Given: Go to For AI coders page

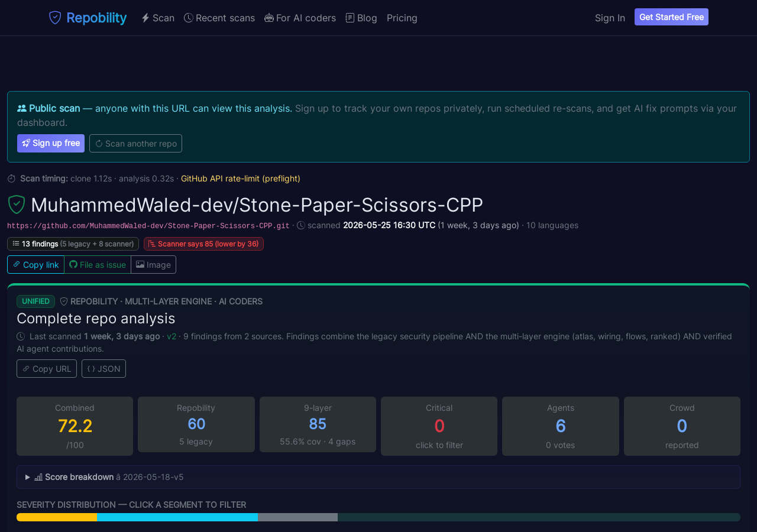Looking at the screenshot, I should [300, 18].
